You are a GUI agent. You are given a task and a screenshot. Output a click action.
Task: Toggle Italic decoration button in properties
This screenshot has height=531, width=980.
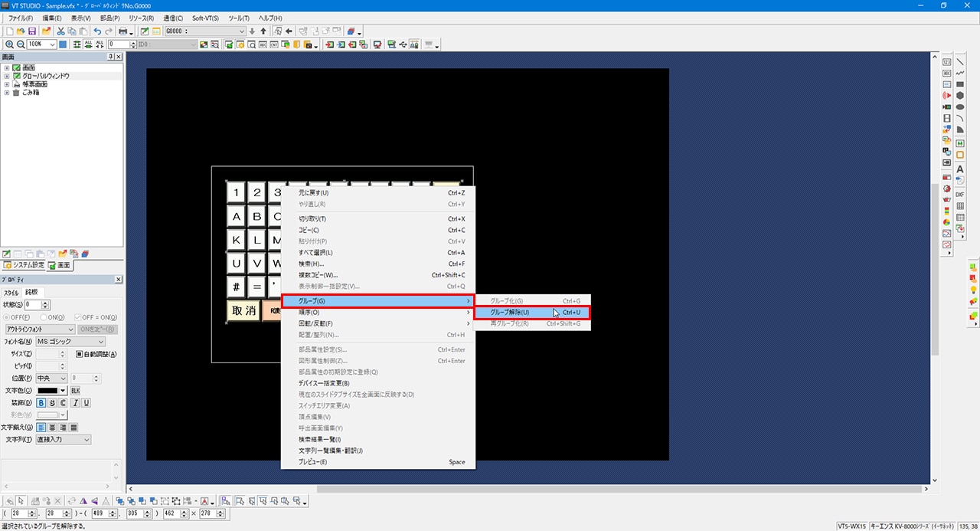pyautogui.click(x=75, y=403)
